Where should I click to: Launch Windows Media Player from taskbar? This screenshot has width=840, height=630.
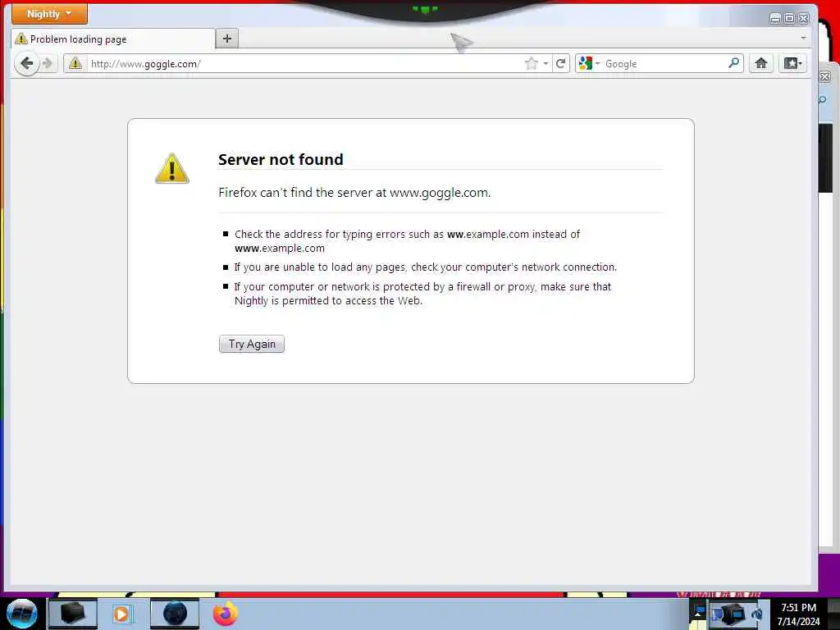[x=121, y=614]
